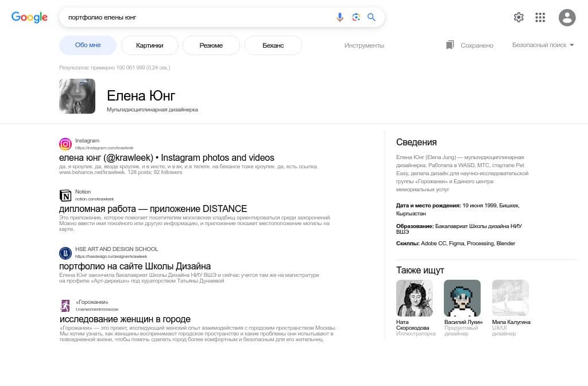Open исследование женщин в городе result

click(x=125, y=319)
